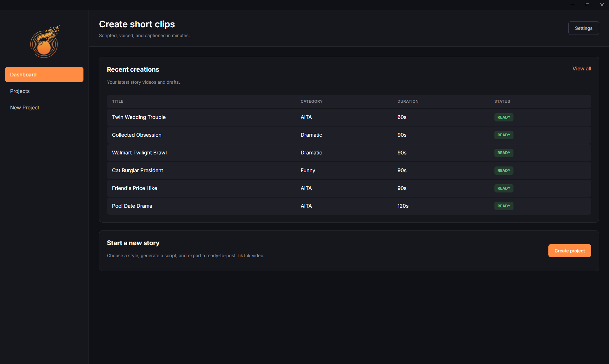Open the Pool Date Drama project

132,206
